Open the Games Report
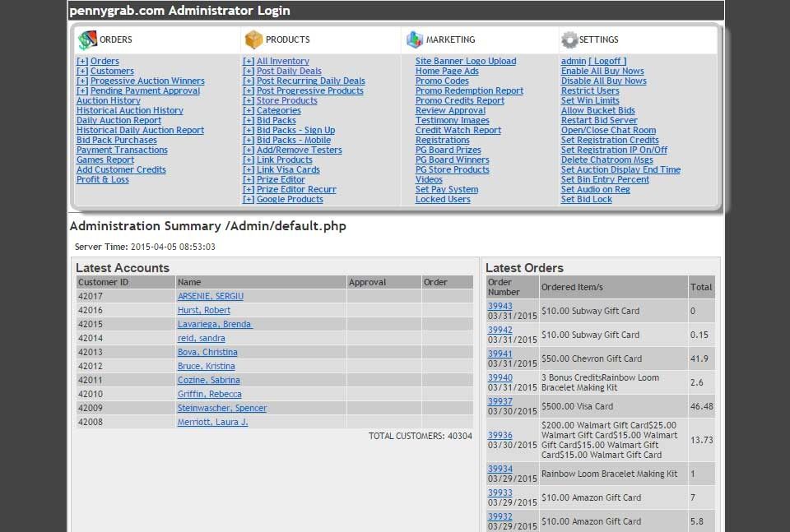Image resolution: width=790 pixels, height=532 pixels. coord(105,160)
